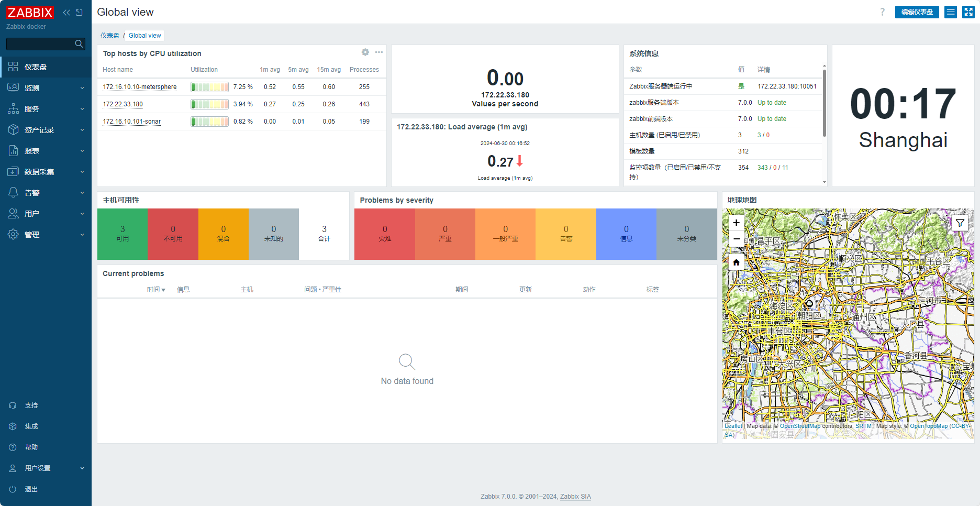The height and width of the screenshot is (506, 980).
Task: Click the filter icon on the geographic map
Action: point(961,223)
